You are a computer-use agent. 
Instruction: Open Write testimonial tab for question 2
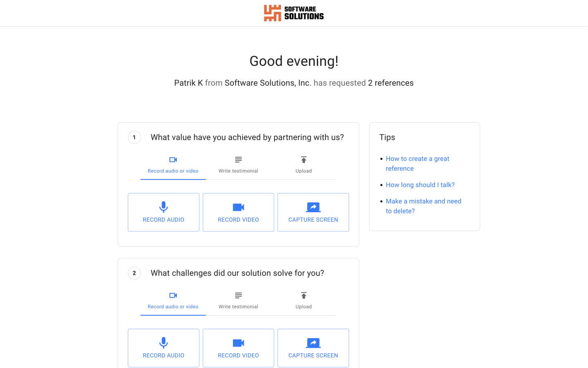coord(238,301)
